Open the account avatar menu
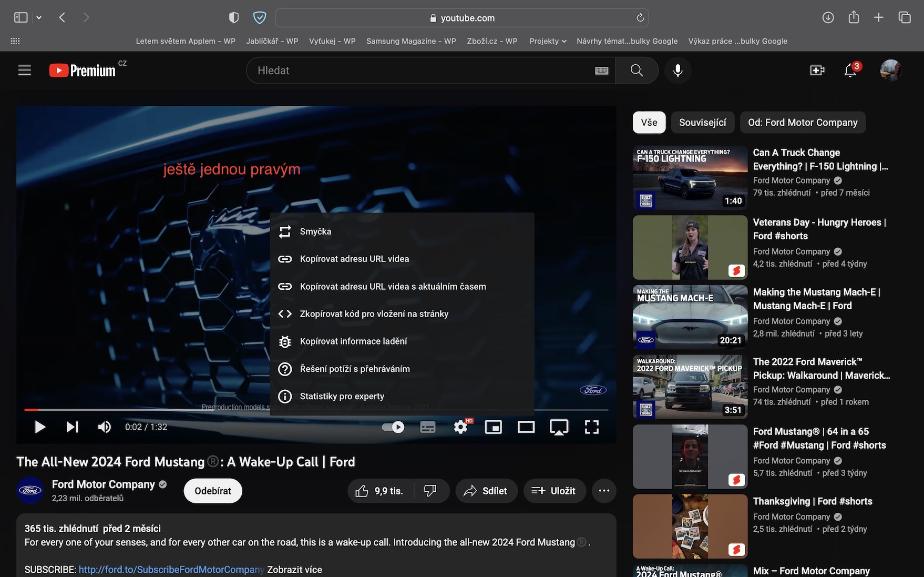The width and height of the screenshot is (924, 577). click(891, 70)
